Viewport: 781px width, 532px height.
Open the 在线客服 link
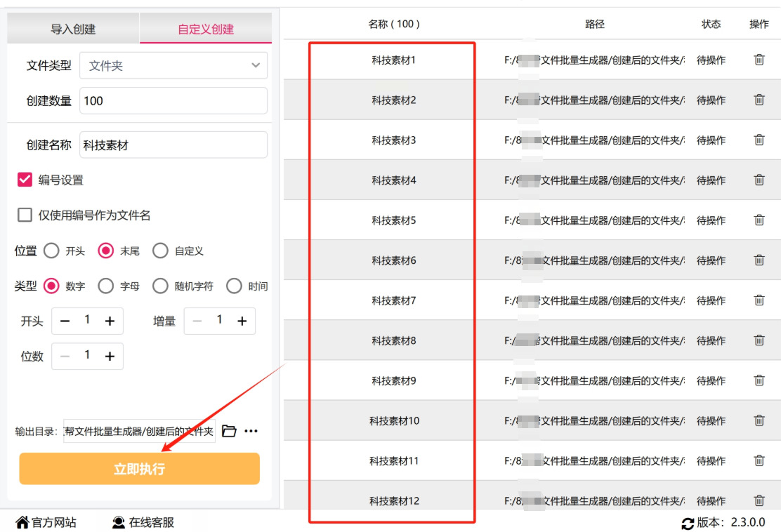[x=143, y=523]
